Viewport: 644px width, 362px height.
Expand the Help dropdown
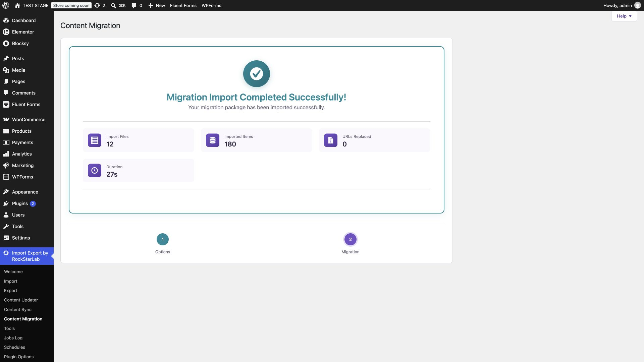pos(624,16)
